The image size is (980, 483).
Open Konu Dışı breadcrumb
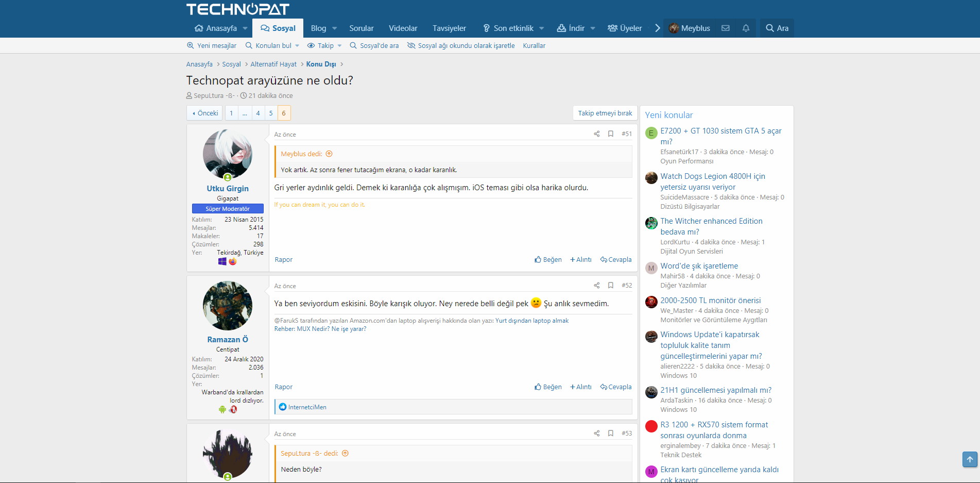(x=321, y=64)
